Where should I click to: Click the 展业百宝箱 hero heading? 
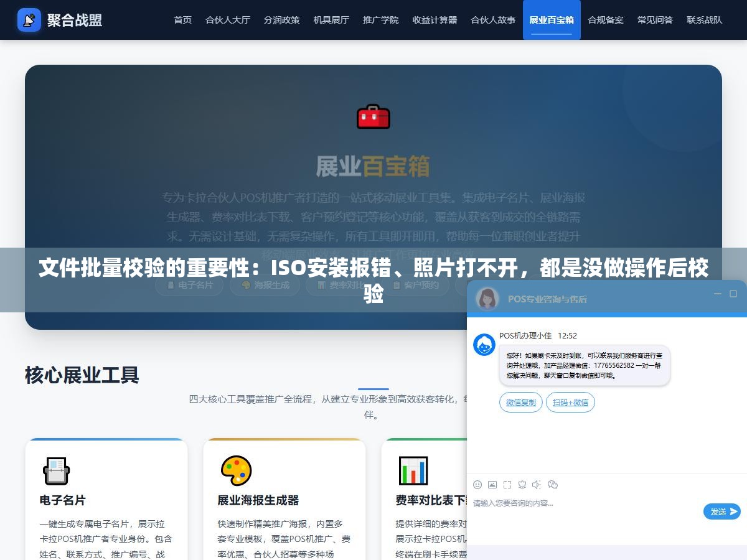click(374, 166)
